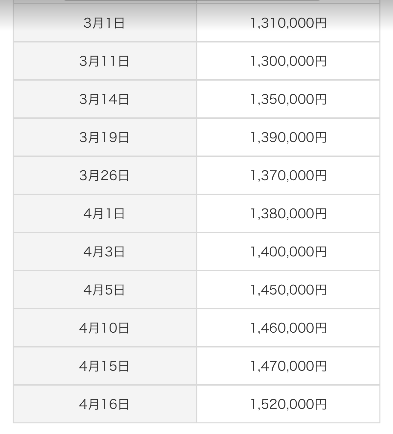The image size is (393, 434).
Task: Select the 3月1日 date cell
Action: [x=105, y=23]
